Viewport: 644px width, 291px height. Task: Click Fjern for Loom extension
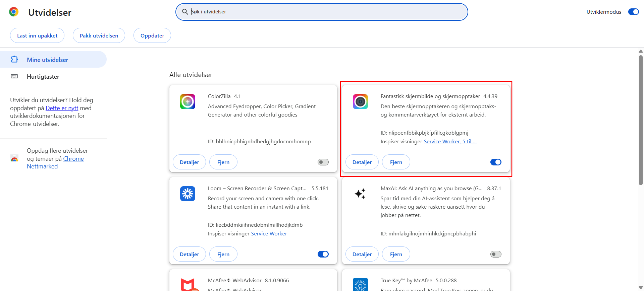coord(223,254)
